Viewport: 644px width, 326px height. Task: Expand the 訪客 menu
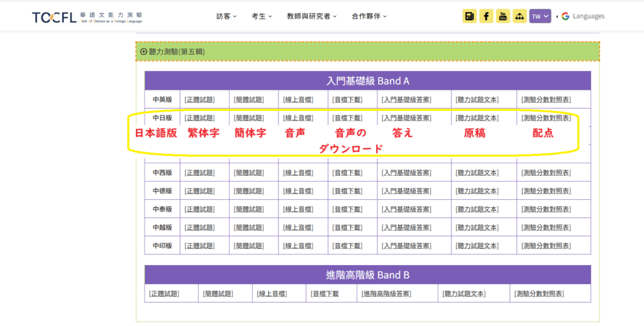click(226, 16)
